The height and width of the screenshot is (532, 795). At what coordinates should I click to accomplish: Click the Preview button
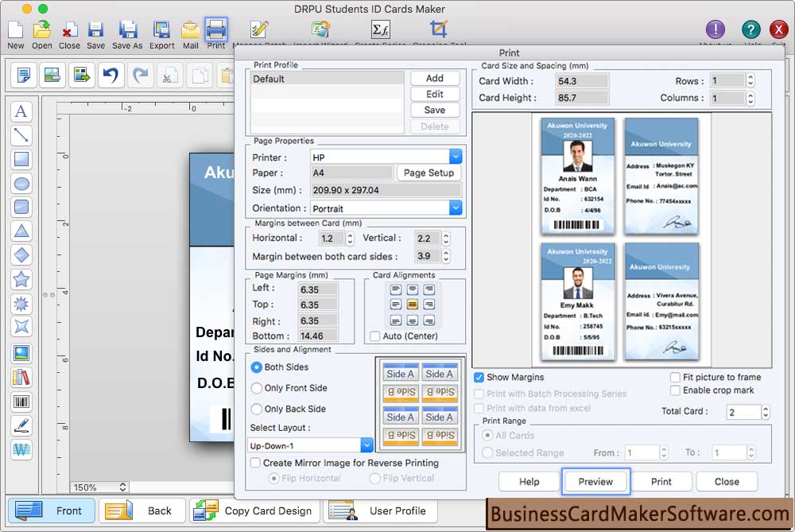point(595,482)
